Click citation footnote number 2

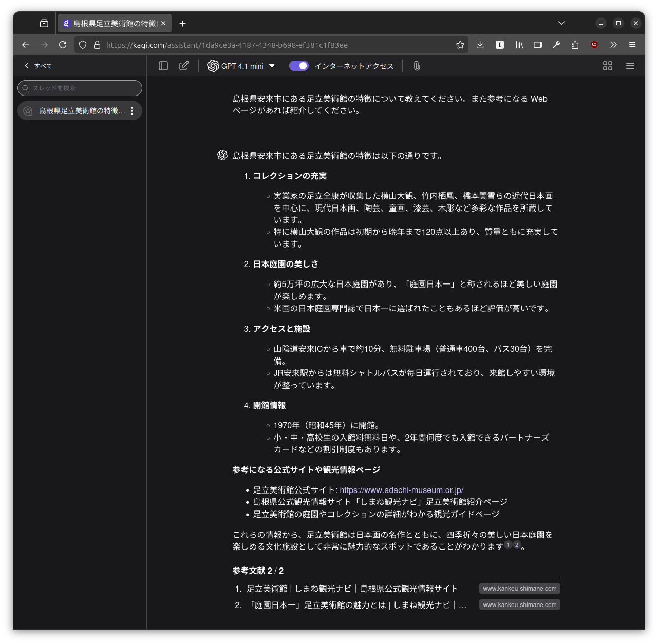click(x=517, y=545)
